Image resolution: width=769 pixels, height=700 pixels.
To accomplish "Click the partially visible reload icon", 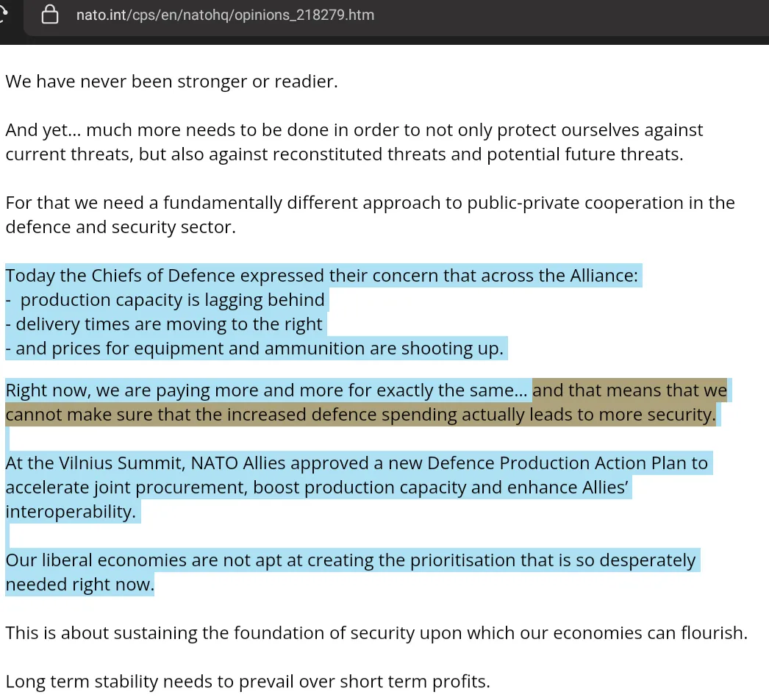I will click(4, 15).
